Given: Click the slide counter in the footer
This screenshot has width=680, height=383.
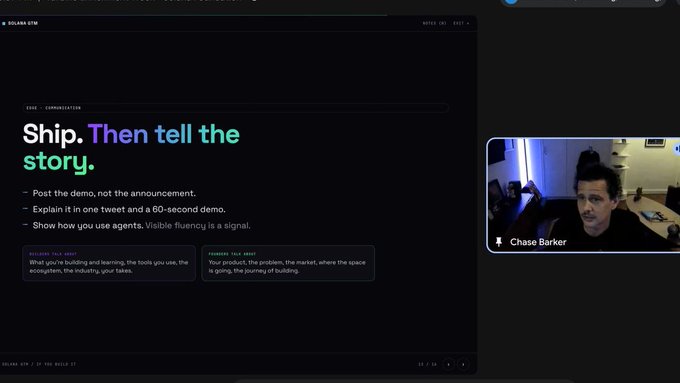Looking at the screenshot, I should (428, 364).
